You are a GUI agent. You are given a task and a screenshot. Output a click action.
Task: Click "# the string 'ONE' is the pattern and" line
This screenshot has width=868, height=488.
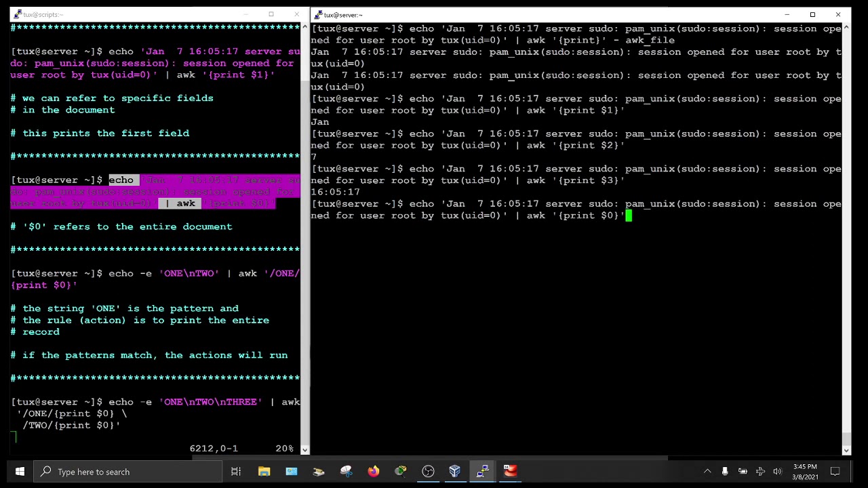tap(124, 308)
